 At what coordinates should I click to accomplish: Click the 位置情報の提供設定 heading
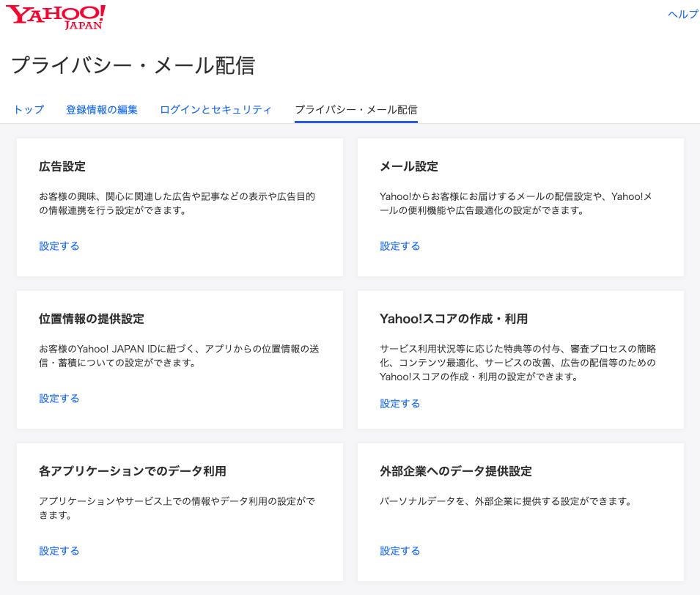tap(92, 319)
